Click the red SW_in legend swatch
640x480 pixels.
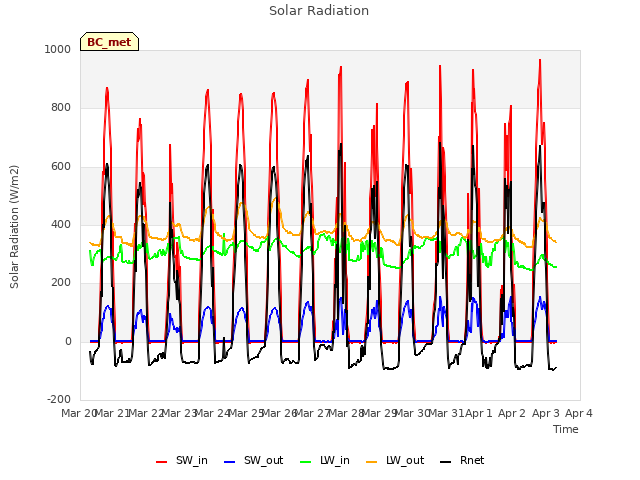point(162,462)
